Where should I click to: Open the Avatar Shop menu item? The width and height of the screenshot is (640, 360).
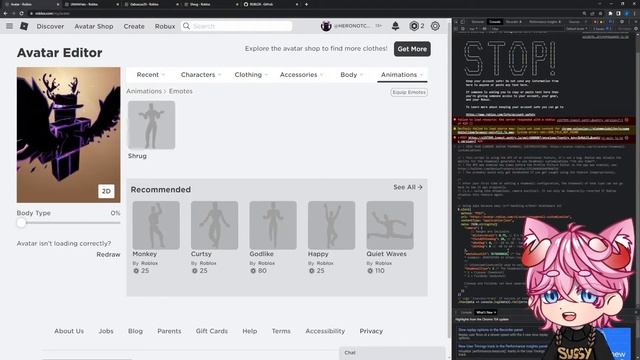[94, 26]
